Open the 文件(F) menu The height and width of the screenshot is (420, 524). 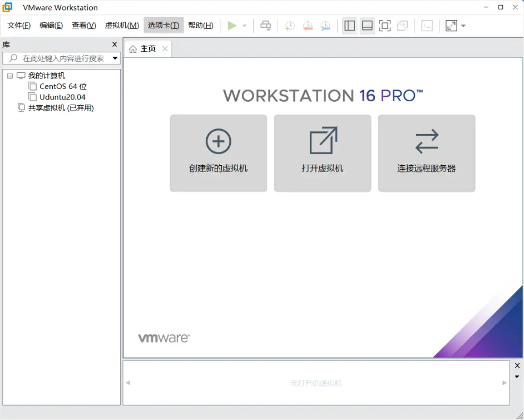click(x=19, y=26)
